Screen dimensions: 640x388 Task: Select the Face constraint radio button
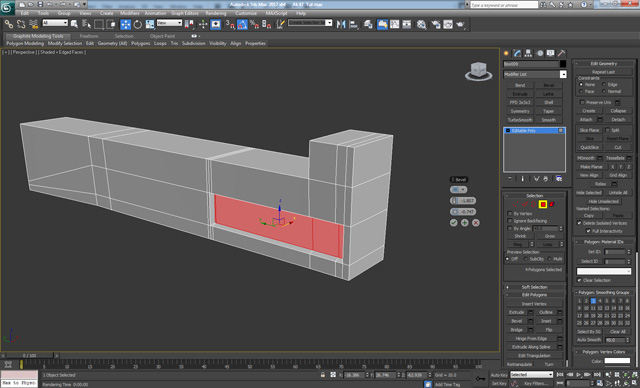(581, 91)
